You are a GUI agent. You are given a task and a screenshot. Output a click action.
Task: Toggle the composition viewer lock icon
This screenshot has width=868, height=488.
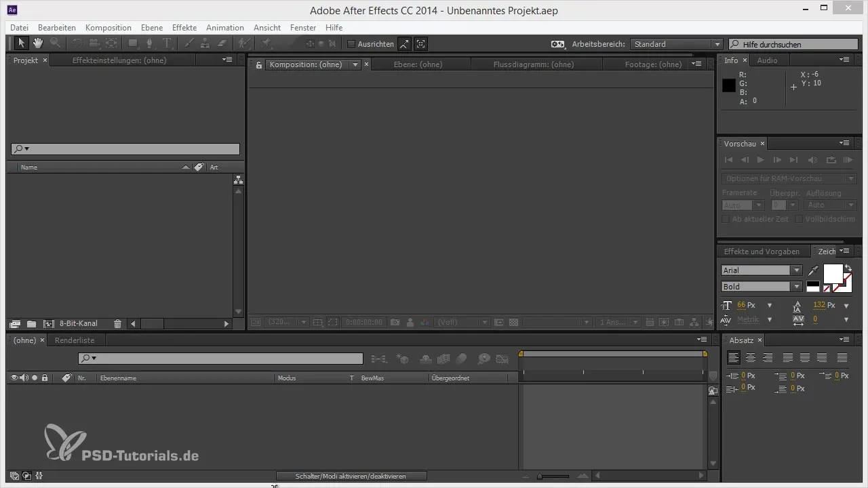(x=258, y=65)
